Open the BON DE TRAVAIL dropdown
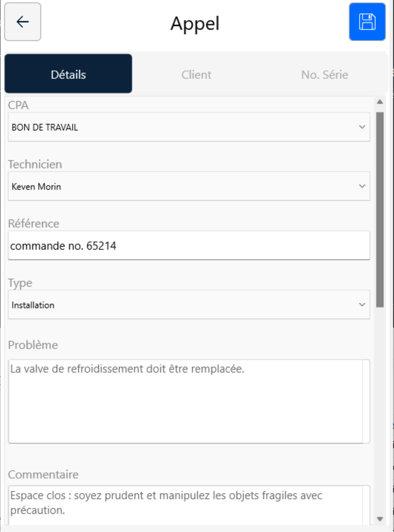Viewport: 394px width, 532px height. point(189,127)
